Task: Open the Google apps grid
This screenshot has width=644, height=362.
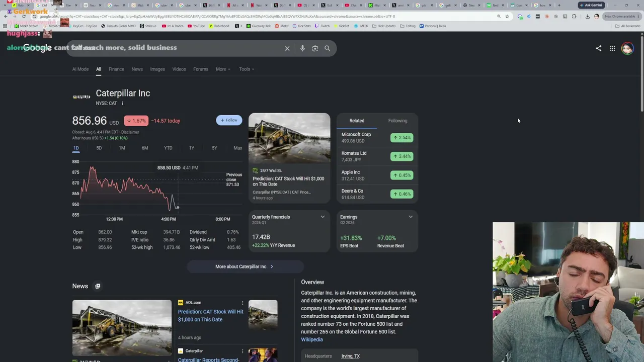Action: tap(612, 48)
